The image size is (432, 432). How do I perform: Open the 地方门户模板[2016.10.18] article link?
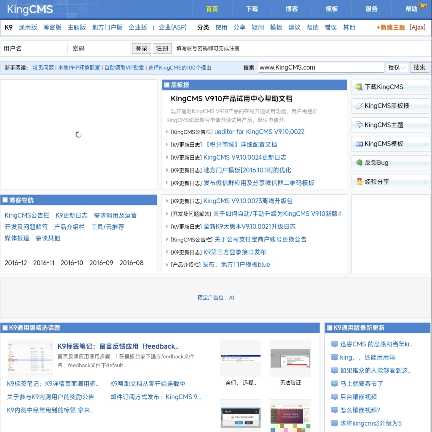click(247, 170)
